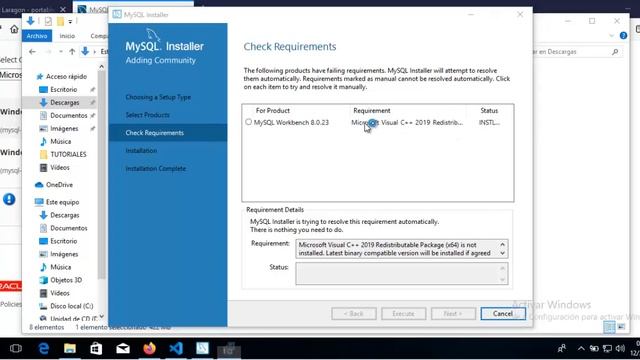Select the Select Products step
The height and width of the screenshot is (360, 640).
147,115
